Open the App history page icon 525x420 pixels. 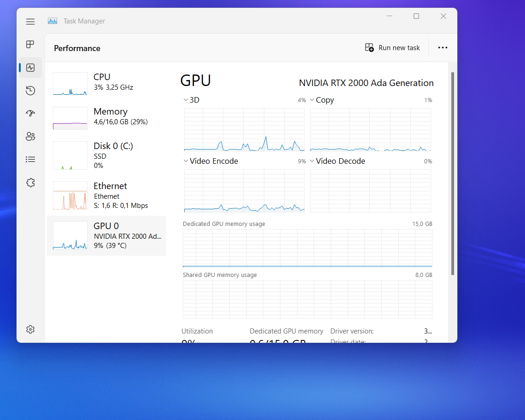(x=30, y=91)
